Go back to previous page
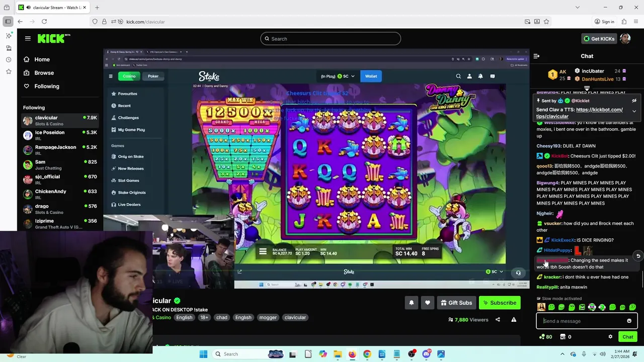The width and height of the screenshot is (644, 362). pos(20,22)
